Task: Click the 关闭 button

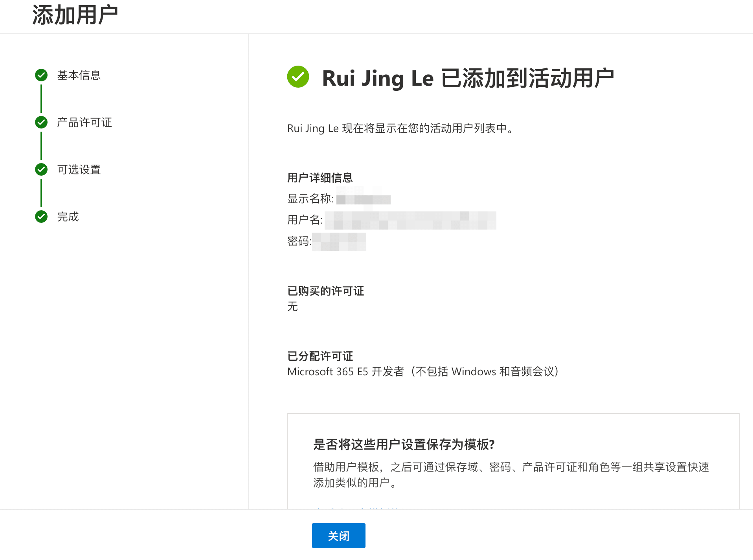Action: pos(339,536)
